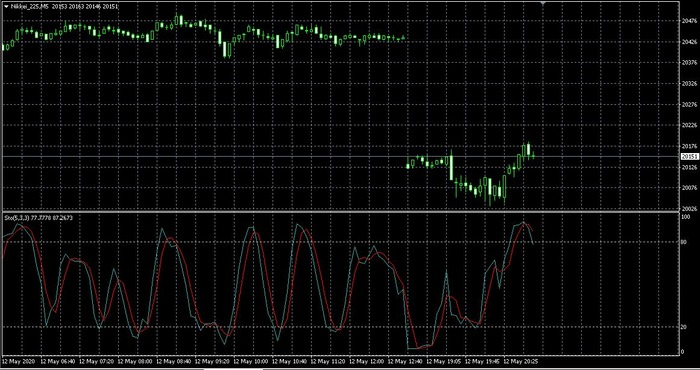Click the 12 May 19:05 time label

pyautogui.click(x=444, y=361)
